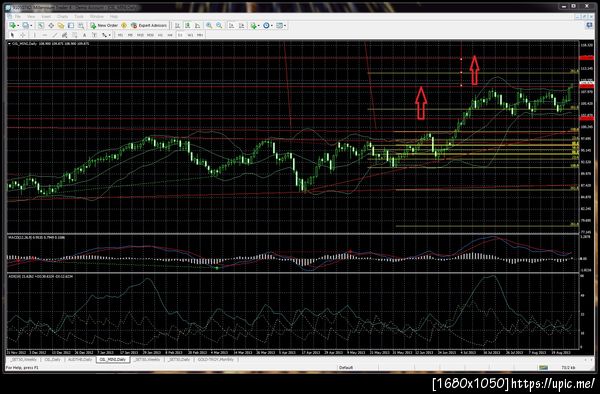Open the File menu
Image resolution: width=600 pixels, height=394 pixels.
[x=18, y=16]
